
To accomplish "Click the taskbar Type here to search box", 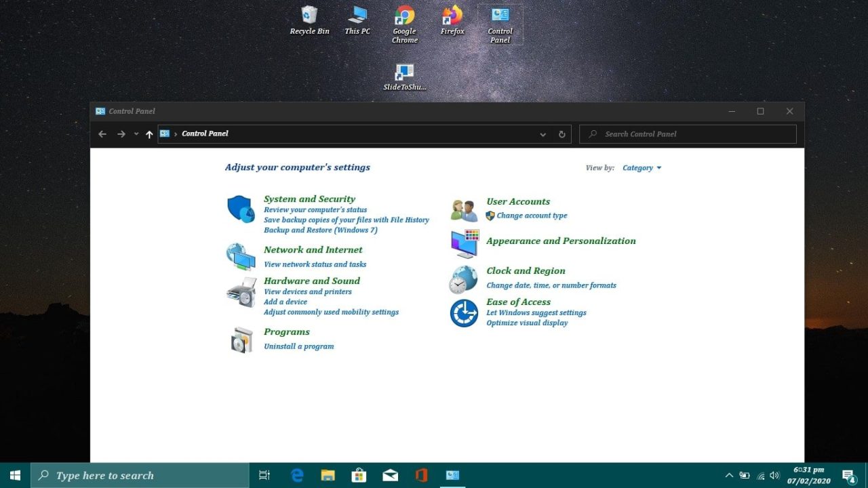I will [x=140, y=475].
